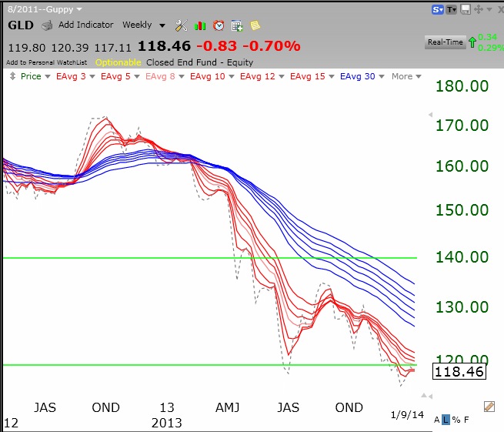Expand the More indicators dropdown
This screenshot has height=432, width=504.
point(406,76)
